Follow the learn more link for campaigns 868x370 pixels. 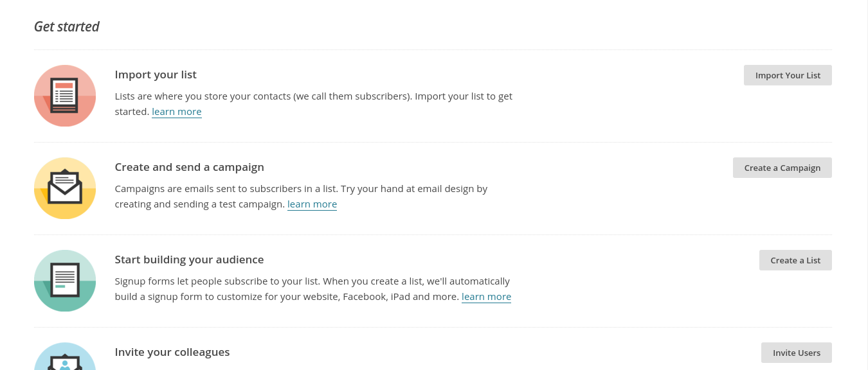[x=312, y=204]
